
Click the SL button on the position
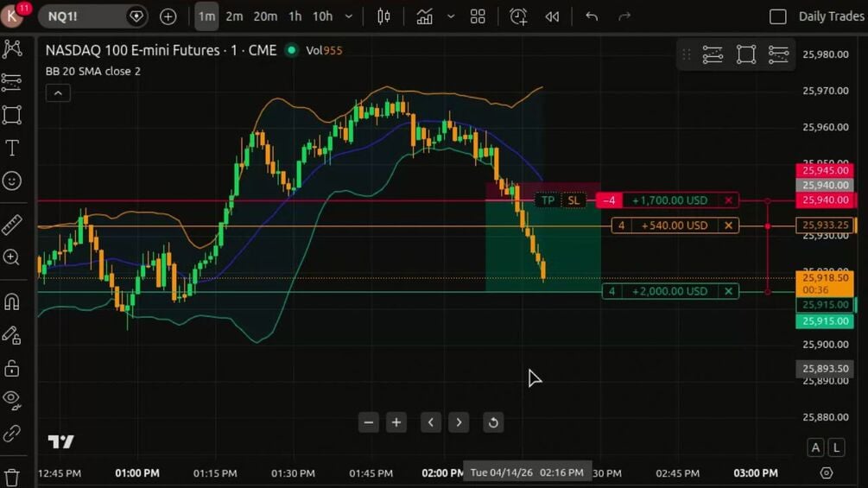pyautogui.click(x=573, y=200)
